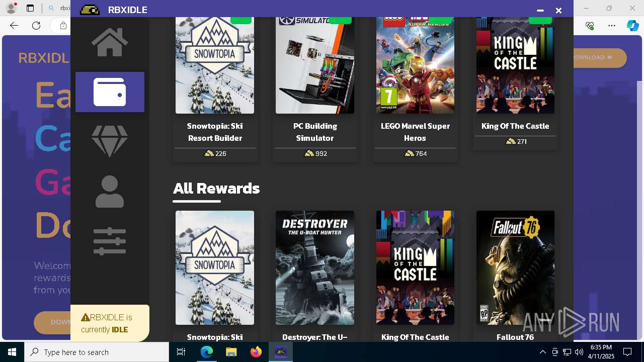Open Task View on the taskbar

(x=181, y=352)
